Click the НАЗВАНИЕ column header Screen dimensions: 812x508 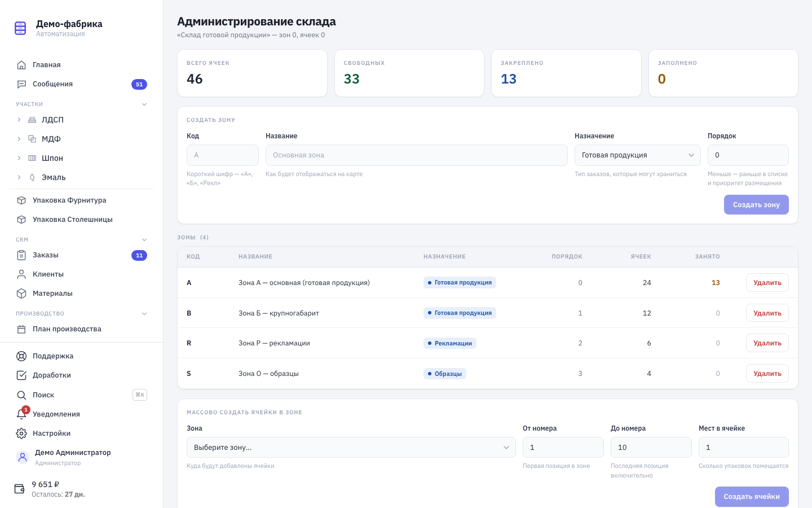(x=255, y=257)
